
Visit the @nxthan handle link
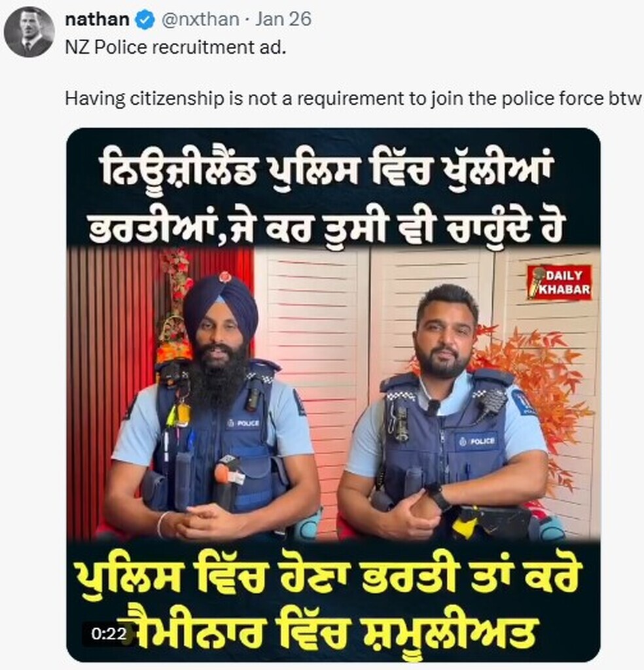(x=200, y=19)
